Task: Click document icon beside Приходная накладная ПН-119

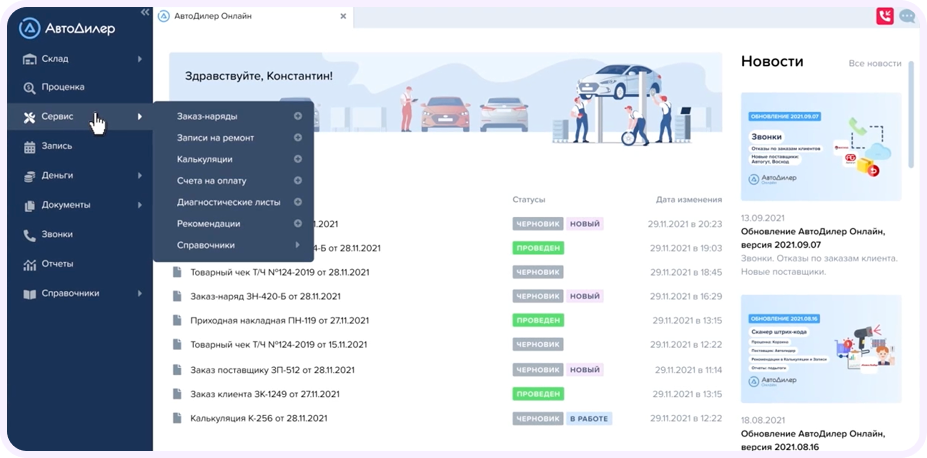Action: click(176, 320)
